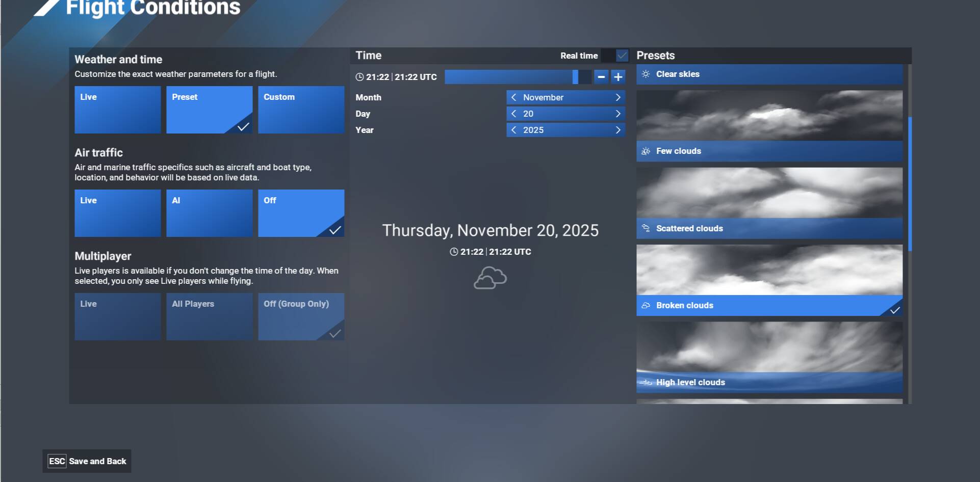Open the Year selector showing 2025
Image resolution: width=980 pixels, height=482 pixels.
click(566, 130)
